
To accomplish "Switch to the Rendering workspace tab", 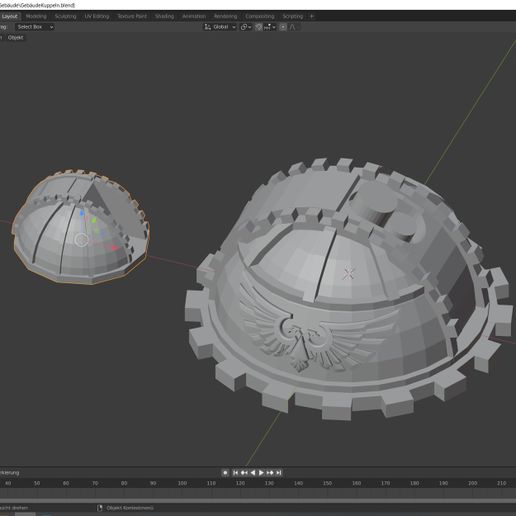I will click(x=225, y=16).
